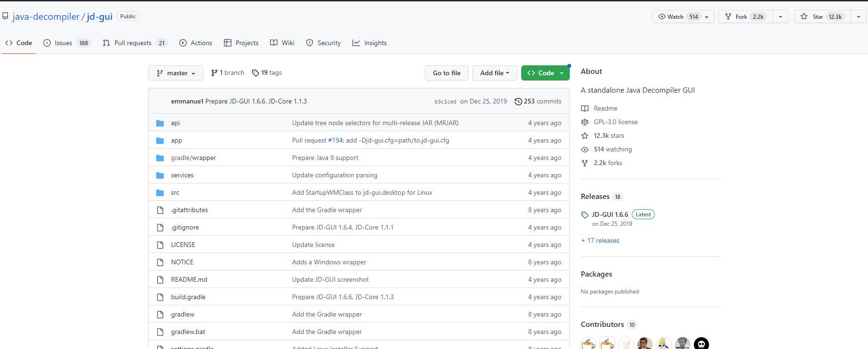Image resolution: width=868 pixels, height=349 pixels.
Task: Open the Packages heading link
Action: click(597, 274)
